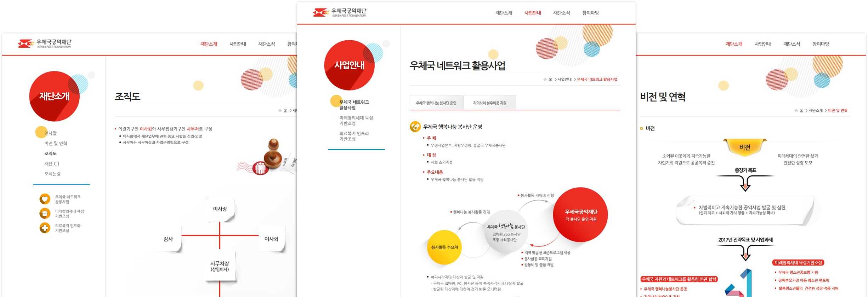Click graduation cap icon for 미래창의세대 육성
The width and height of the screenshot is (868, 297).
coord(45,214)
